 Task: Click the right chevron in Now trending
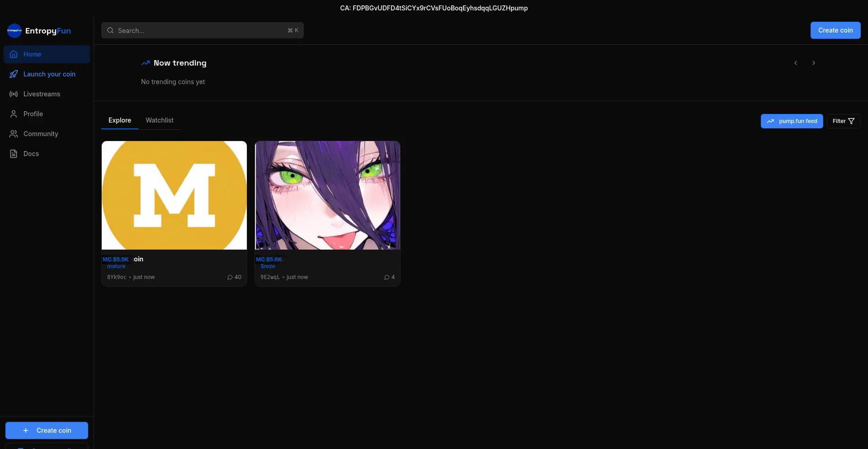click(x=813, y=63)
